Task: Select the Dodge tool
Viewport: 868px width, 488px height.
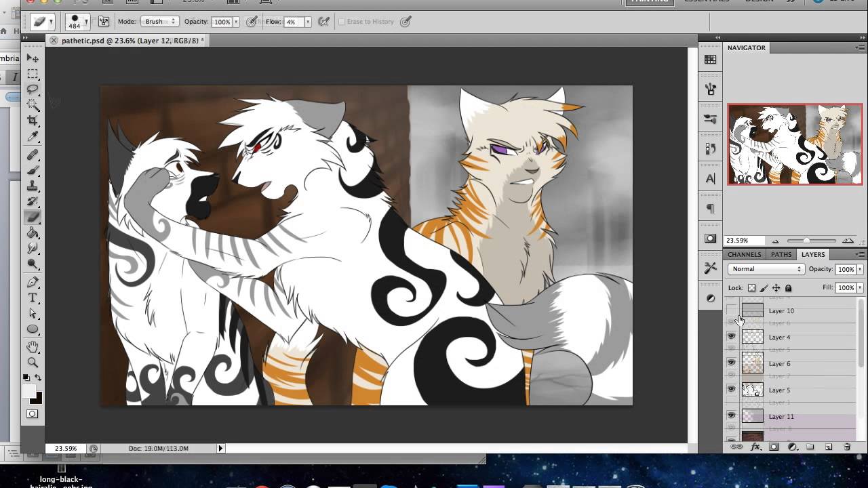Action: [x=33, y=264]
